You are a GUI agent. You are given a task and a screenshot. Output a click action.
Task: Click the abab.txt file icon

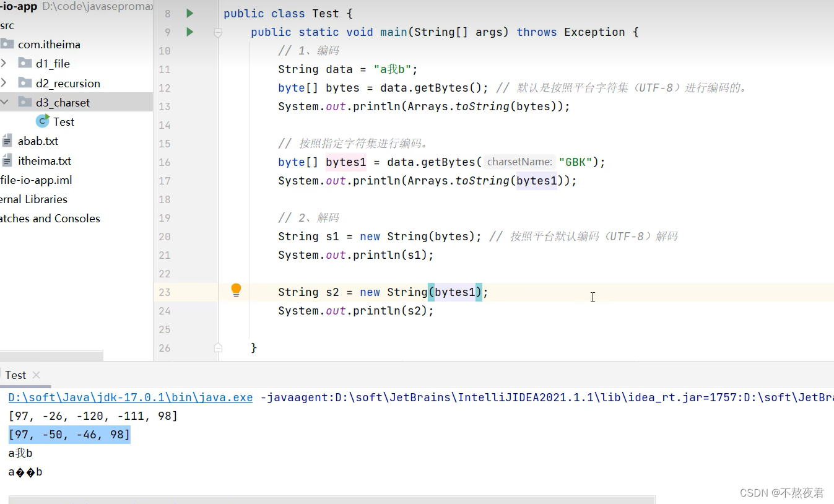[x=7, y=141]
